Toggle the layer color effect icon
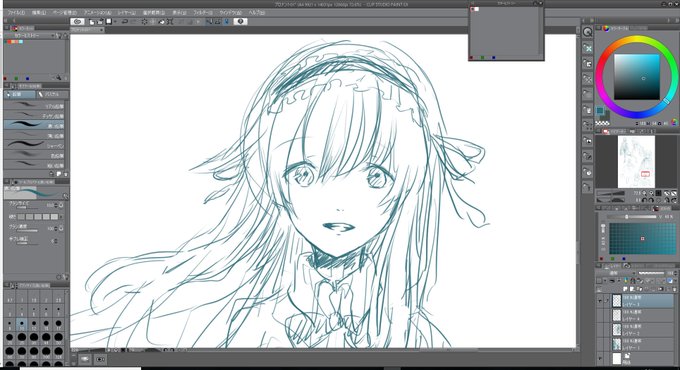Image resolution: width=680 pixels, height=370 pixels. click(670, 281)
